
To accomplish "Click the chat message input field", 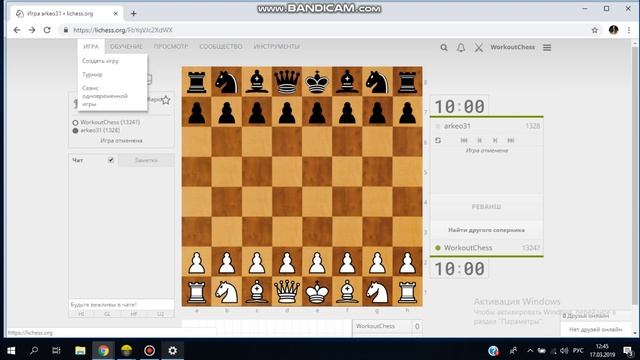I will [x=121, y=304].
